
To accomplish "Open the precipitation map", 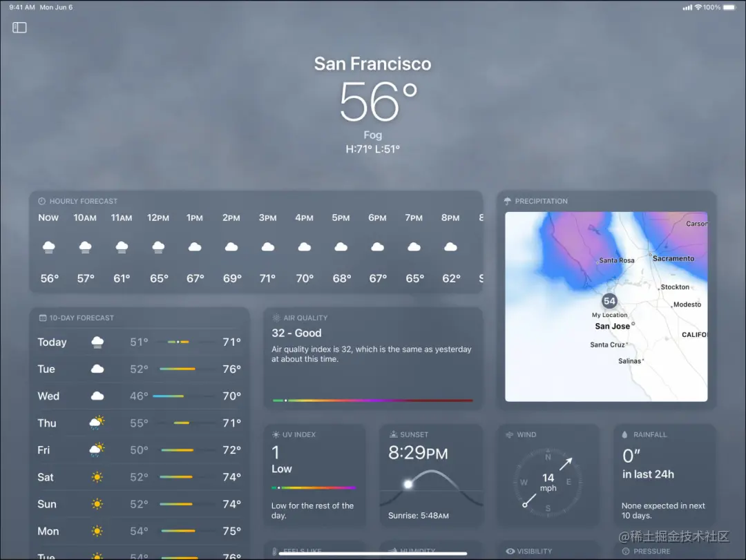I will coord(606,307).
